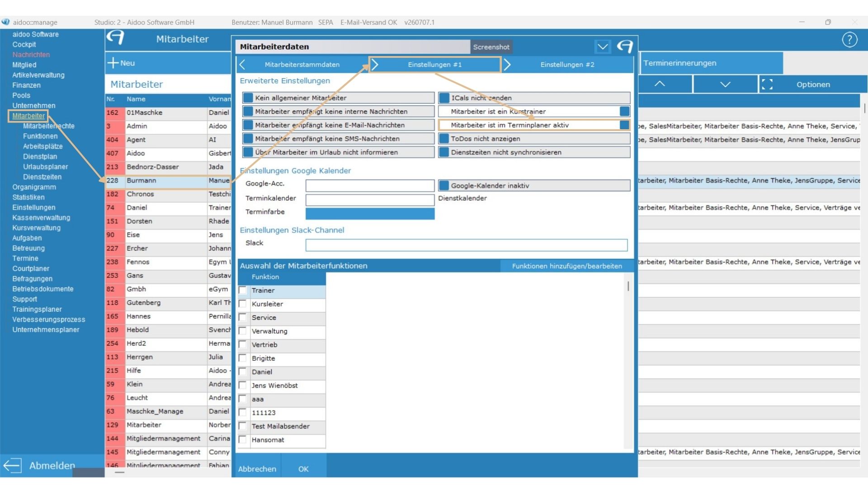The height and width of the screenshot is (488, 868).
Task: Open Nachrichten in the sidebar
Action: tap(31, 55)
